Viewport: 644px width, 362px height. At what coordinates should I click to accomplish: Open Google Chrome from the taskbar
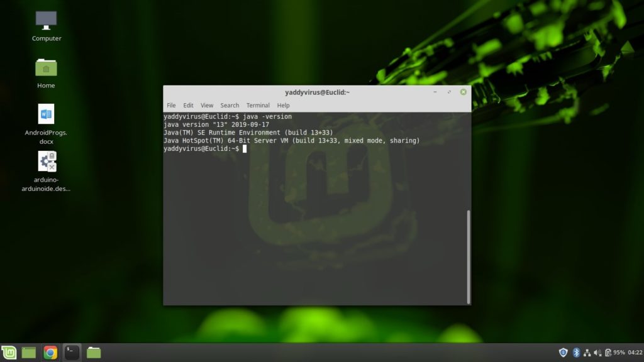point(49,352)
